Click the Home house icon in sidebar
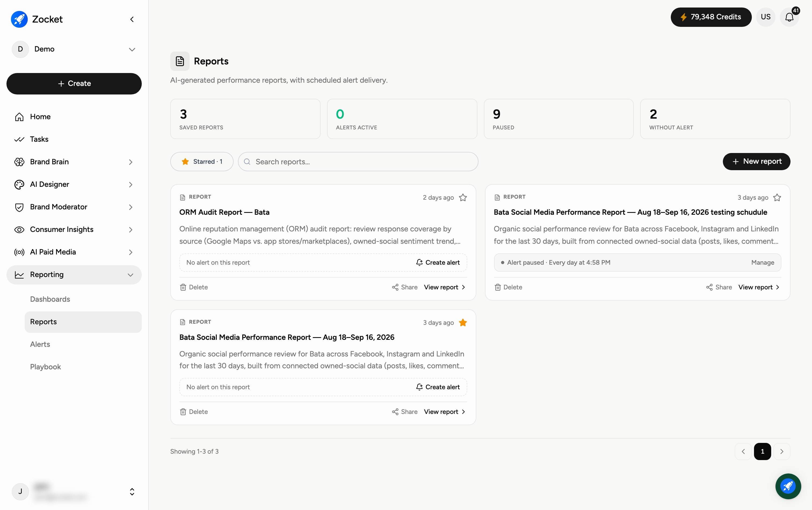This screenshot has width=812, height=510. [x=19, y=117]
